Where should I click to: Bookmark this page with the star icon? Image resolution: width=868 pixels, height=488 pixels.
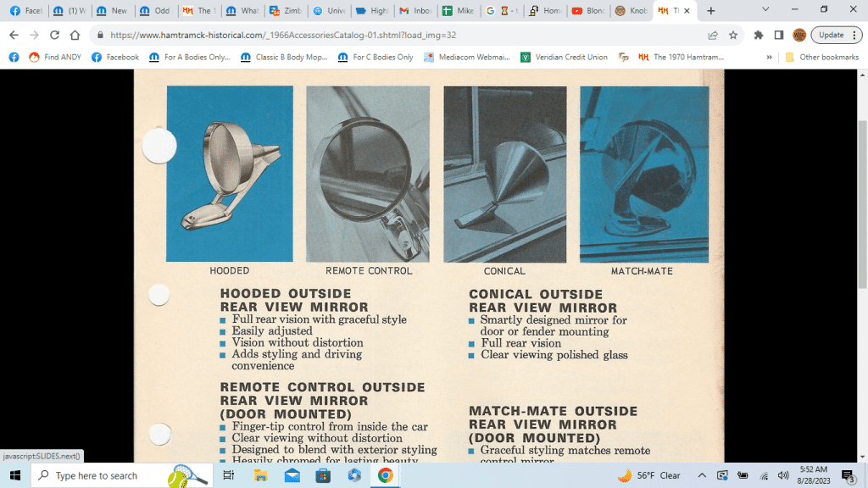click(x=733, y=35)
